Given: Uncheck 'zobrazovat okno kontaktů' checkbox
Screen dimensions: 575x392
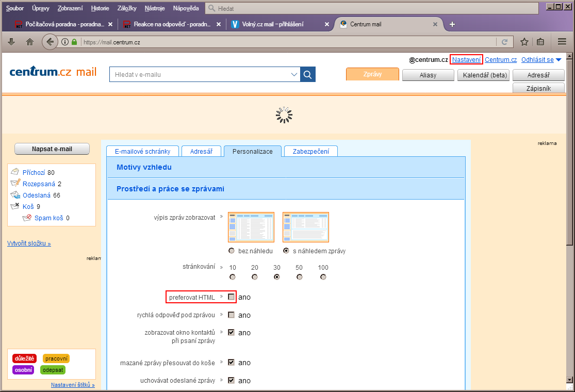Looking at the screenshot, I should pyautogui.click(x=231, y=332).
